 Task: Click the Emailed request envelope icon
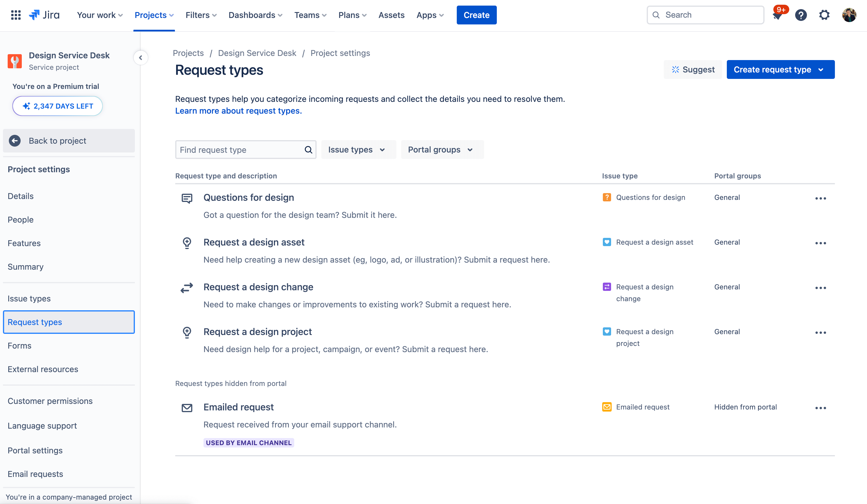click(187, 407)
